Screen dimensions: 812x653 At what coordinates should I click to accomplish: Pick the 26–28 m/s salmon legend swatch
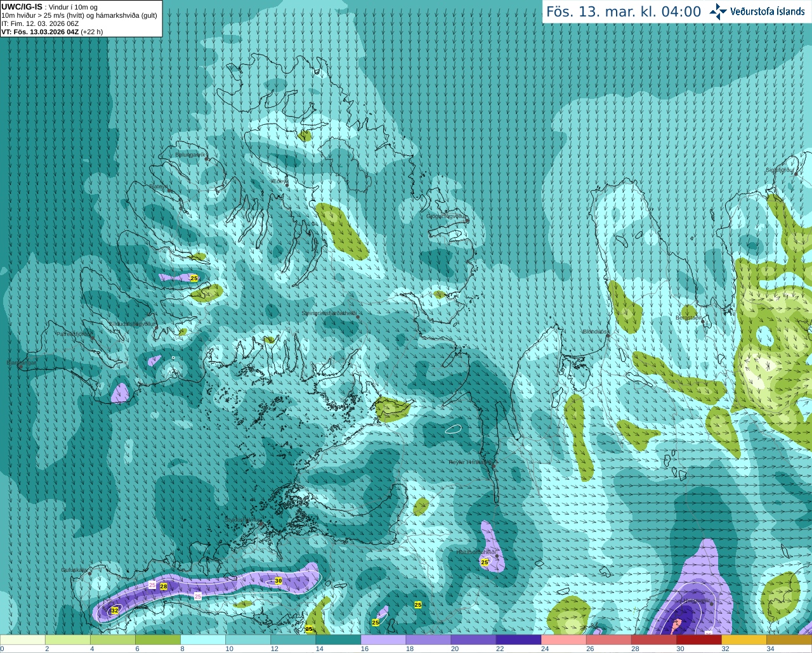pos(608,640)
